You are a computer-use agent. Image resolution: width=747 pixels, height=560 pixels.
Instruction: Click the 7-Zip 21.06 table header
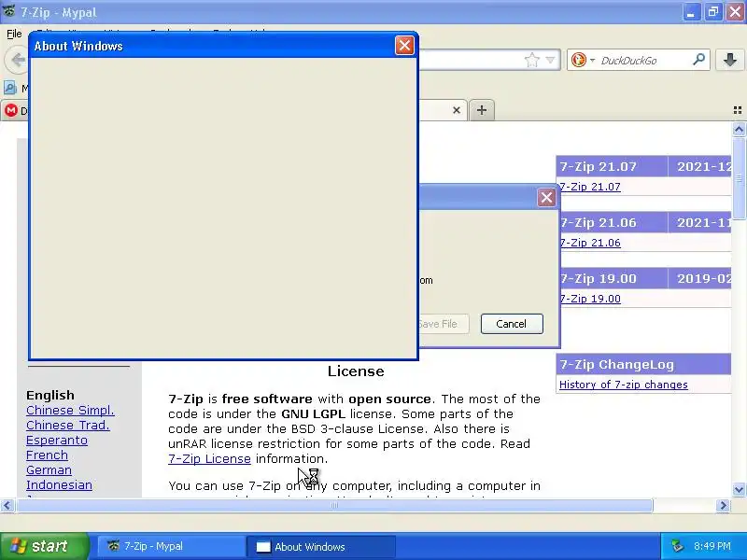point(612,222)
